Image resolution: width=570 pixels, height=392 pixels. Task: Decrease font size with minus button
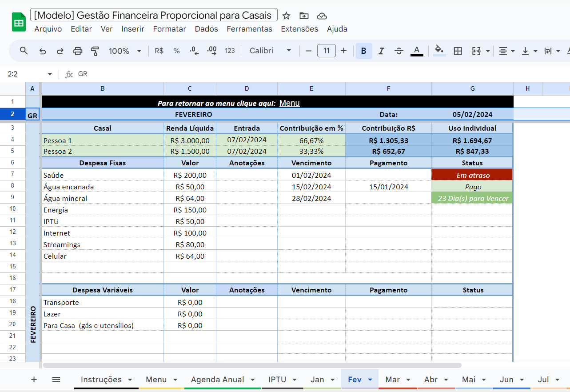309,51
